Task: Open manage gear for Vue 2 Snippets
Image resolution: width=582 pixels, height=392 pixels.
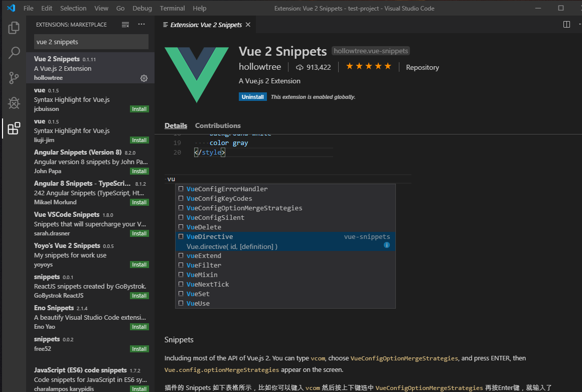Action: (x=144, y=78)
